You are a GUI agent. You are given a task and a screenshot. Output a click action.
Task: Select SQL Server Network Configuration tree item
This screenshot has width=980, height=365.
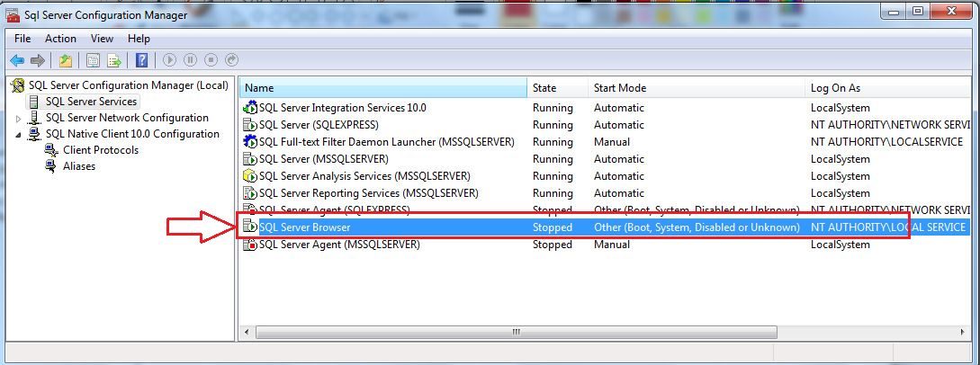click(x=127, y=117)
